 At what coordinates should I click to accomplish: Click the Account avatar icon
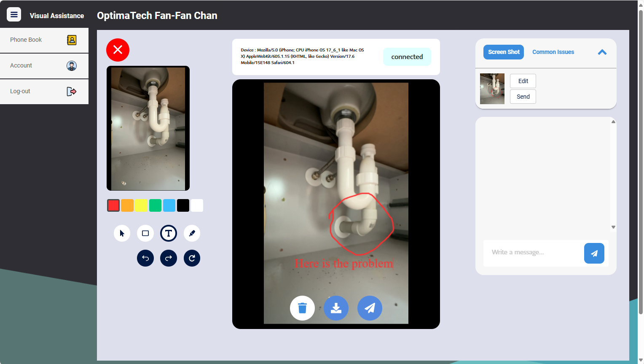point(72,66)
